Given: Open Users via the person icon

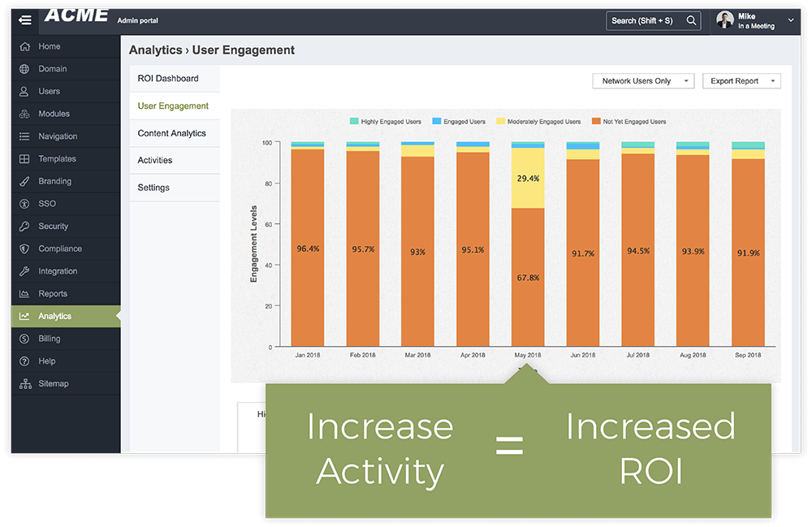Looking at the screenshot, I should point(24,92).
